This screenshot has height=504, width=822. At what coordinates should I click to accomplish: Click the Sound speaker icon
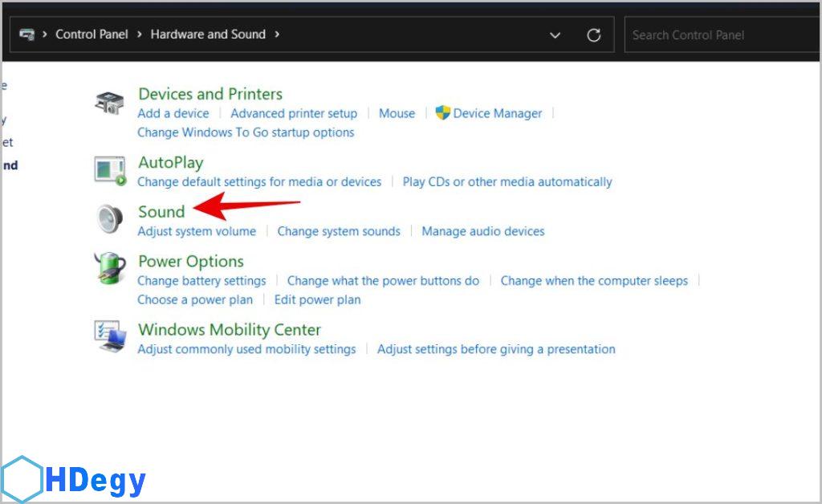[110, 219]
